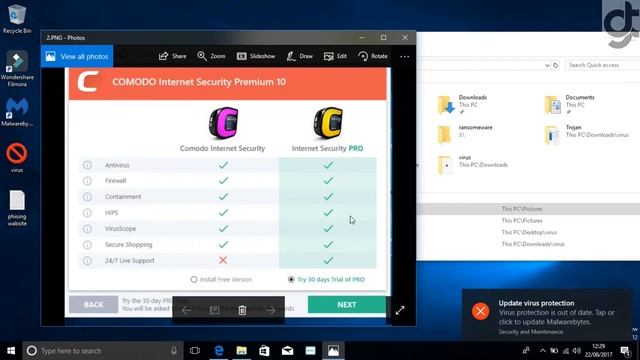The width and height of the screenshot is (640, 360).
Task: Open the Windows Start menu
Action: point(11,351)
